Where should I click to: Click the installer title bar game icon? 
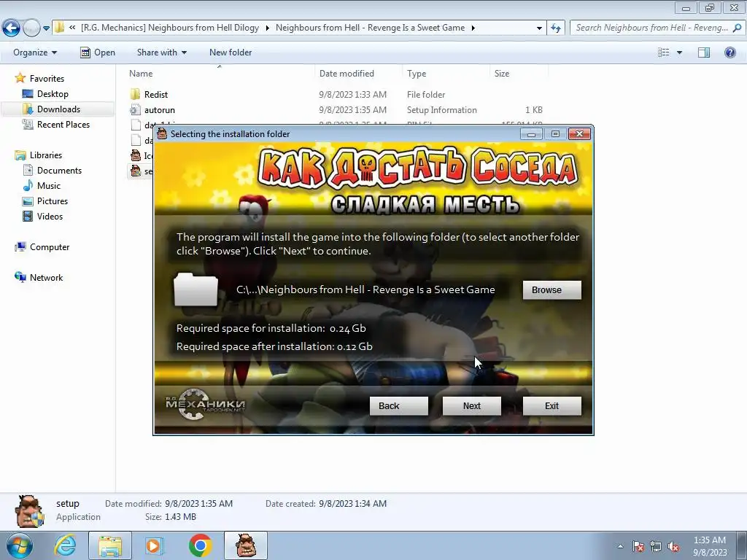pyautogui.click(x=162, y=134)
